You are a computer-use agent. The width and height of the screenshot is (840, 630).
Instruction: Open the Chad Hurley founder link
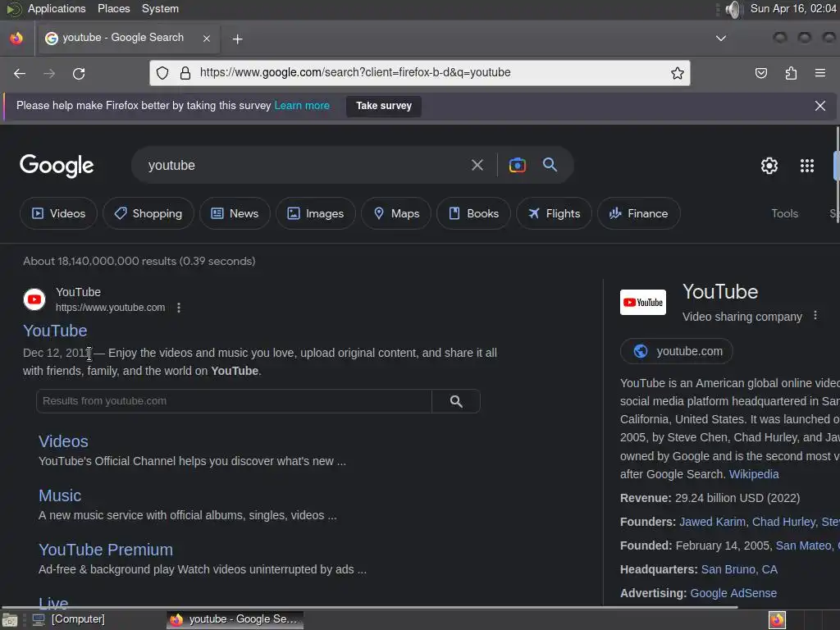[x=783, y=522]
